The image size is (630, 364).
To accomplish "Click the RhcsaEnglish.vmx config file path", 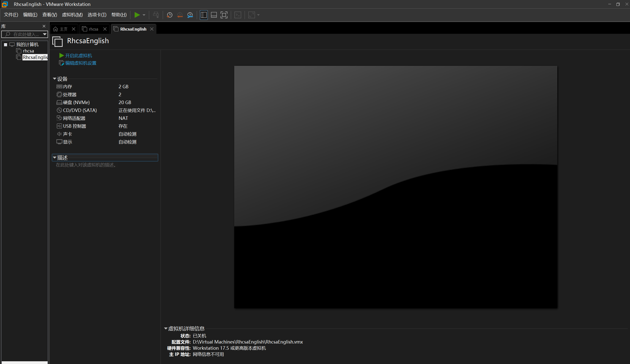I will (248, 342).
